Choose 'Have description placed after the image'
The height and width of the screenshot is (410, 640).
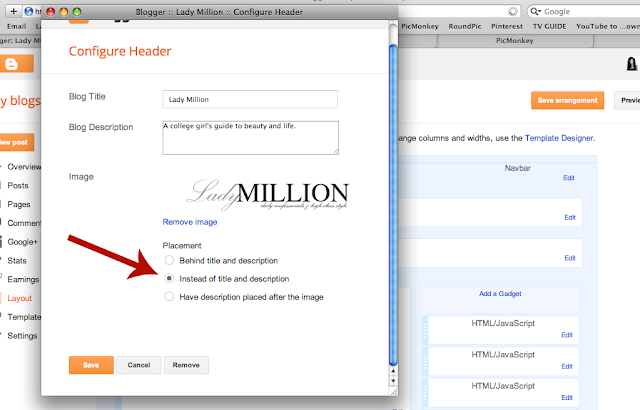click(169, 297)
